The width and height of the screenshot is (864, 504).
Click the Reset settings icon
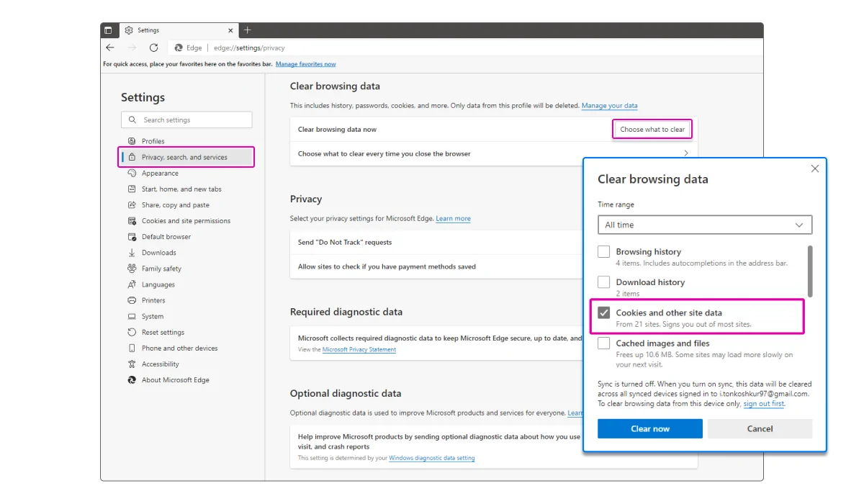pos(132,332)
